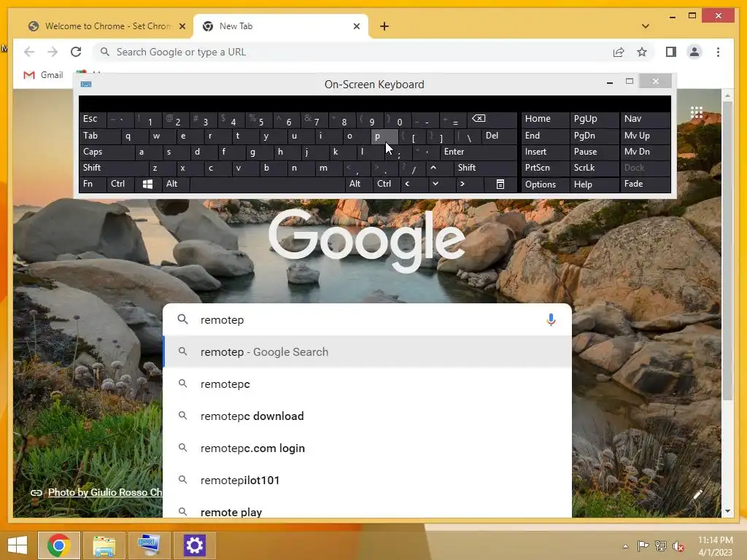747x560 pixels.
Task: Open a new tab with the plus button
Action: click(x=384, y=26)
